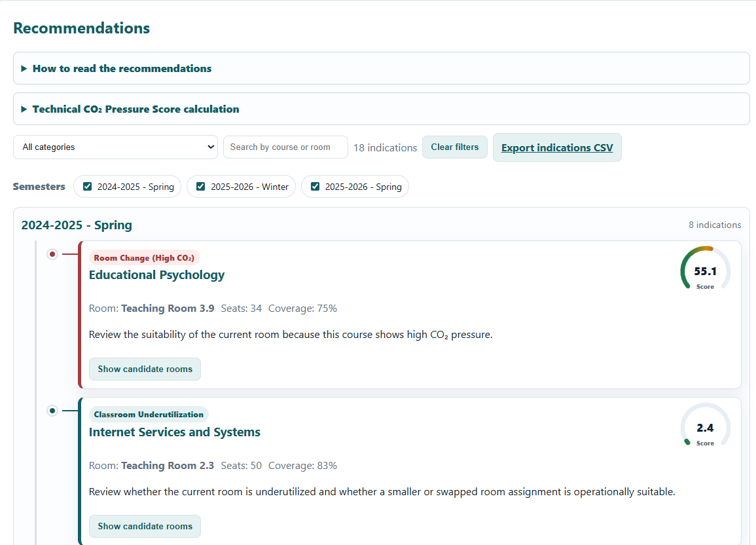Viewport: 756px width, 545px height.
Task: Click the Teaching Room 2.3 text
Action: (x=168, y=466)
